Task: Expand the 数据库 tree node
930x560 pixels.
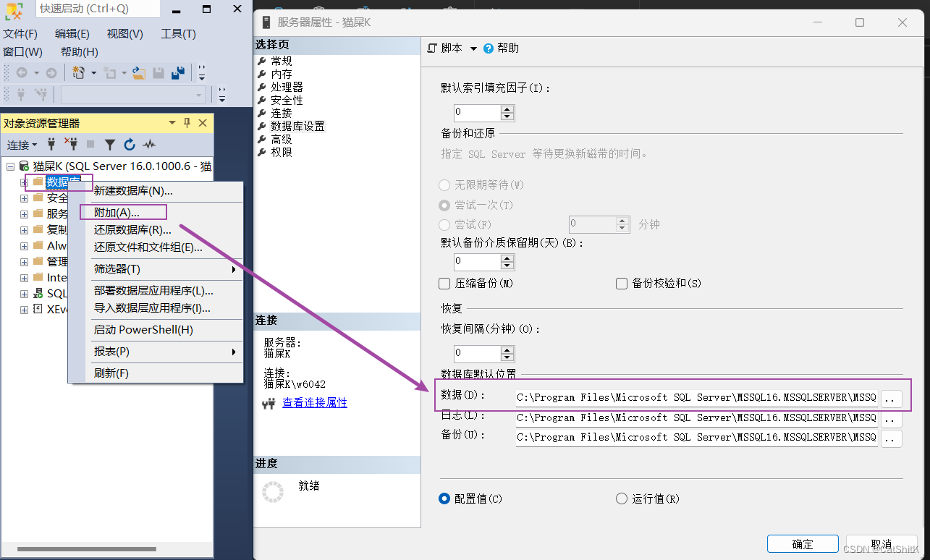Action: click(25, 182)
